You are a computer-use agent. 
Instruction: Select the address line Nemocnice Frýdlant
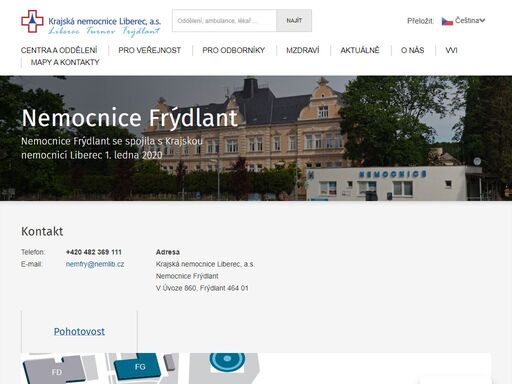187,276
